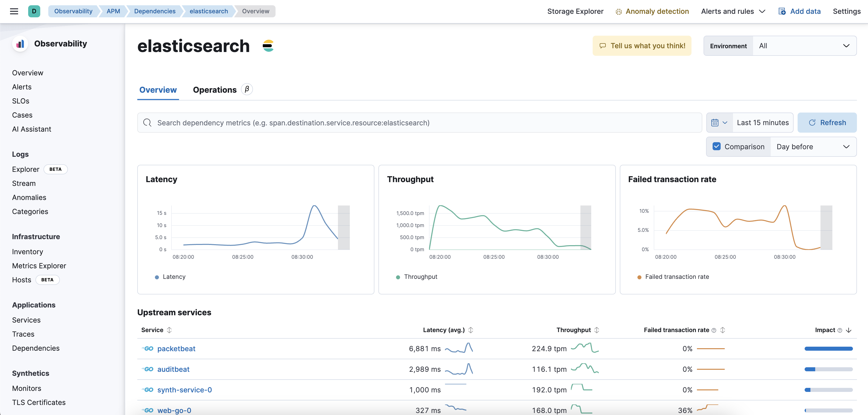
Task: Click Go agent icon beside web-go-0
Action: click(148, 410)
